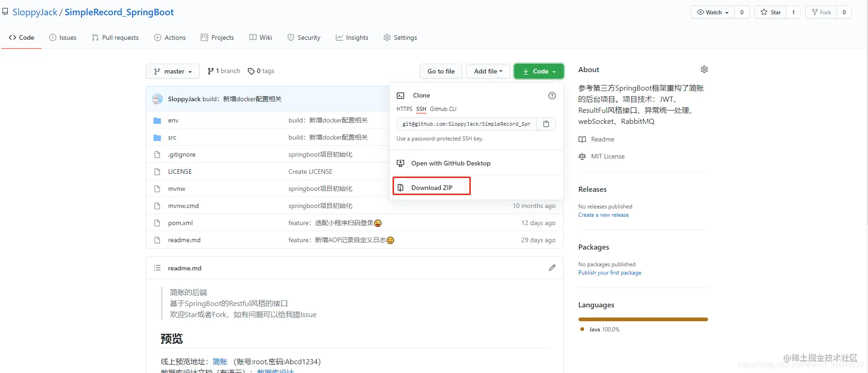The width and height of the screenshot is (868, 373).
Task: Star the SimpleRecord_SpringBoot repository
Action: (x=770, y=12)
